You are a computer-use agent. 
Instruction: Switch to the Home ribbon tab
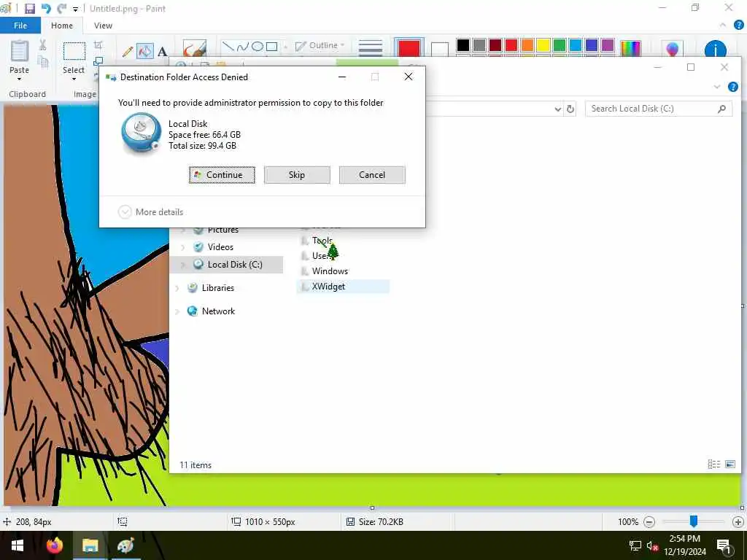click(x=62, y=26)
